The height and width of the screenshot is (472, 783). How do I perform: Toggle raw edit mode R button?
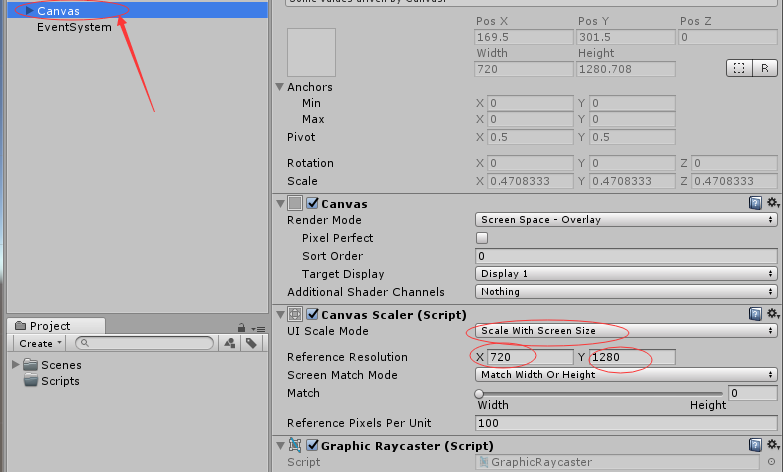click(765, 68)
